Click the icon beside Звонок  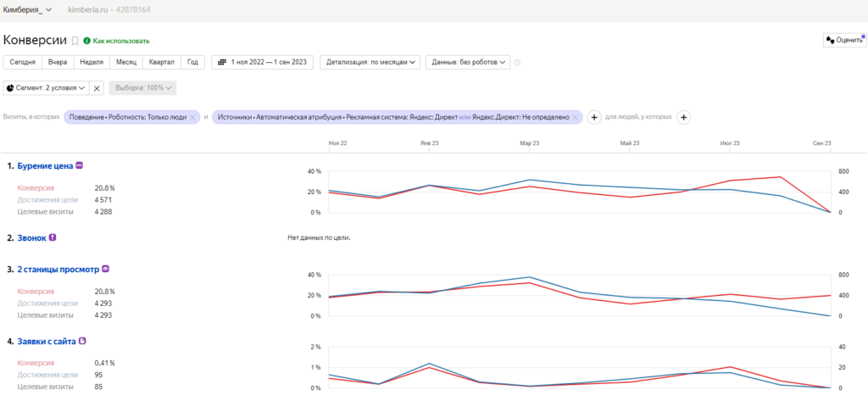point(53,237)
